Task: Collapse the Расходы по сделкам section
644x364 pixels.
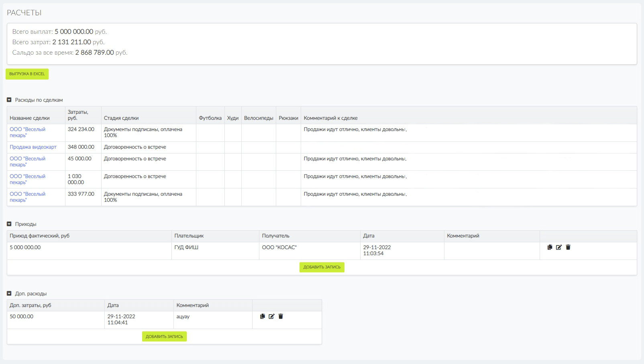Action: click(x=9, y=100)
